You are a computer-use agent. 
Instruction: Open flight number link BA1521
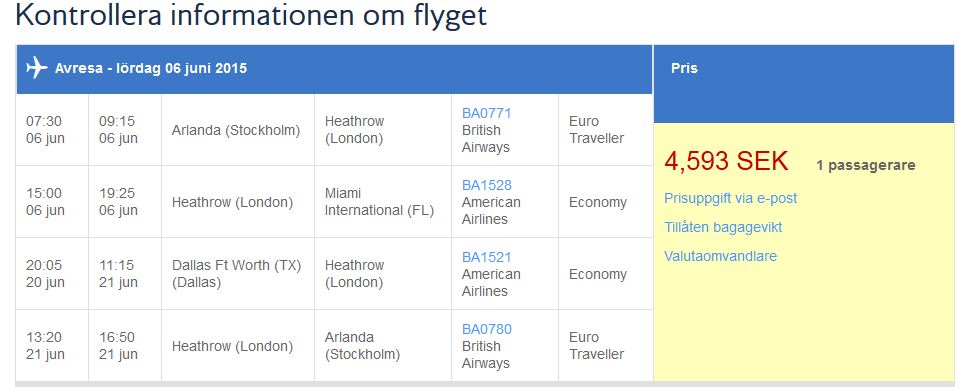[486, 258]
